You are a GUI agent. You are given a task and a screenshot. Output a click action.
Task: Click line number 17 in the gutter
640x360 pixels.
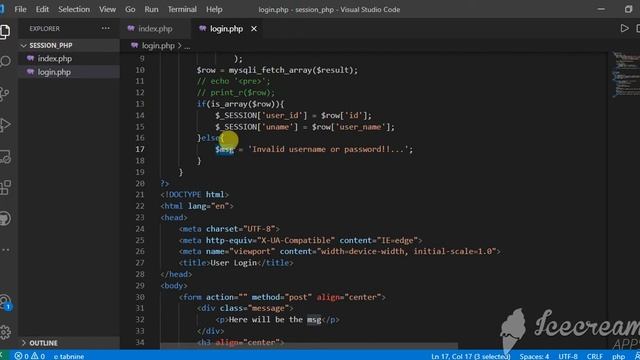point(140,149)
